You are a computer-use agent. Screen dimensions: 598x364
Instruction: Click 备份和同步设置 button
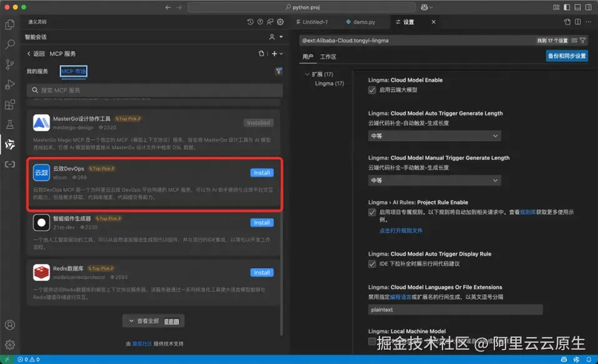[x=567, y=56]
